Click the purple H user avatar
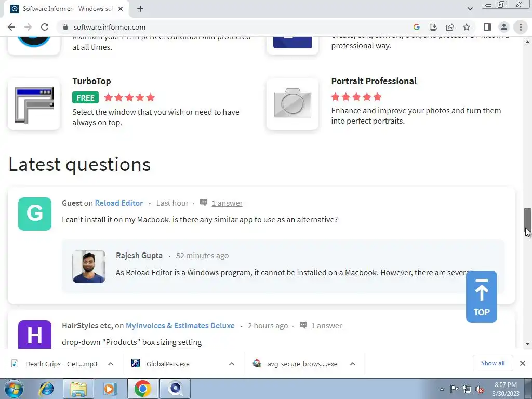Image resolution: width=532 pixels, height=399 pixels. [x=35, y=335]
